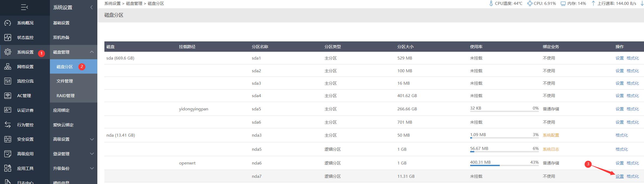The height and width of the screenshot is (184, 644).
Task: Click the nda5 usage progress bar
Action: [x=504, y=152]
